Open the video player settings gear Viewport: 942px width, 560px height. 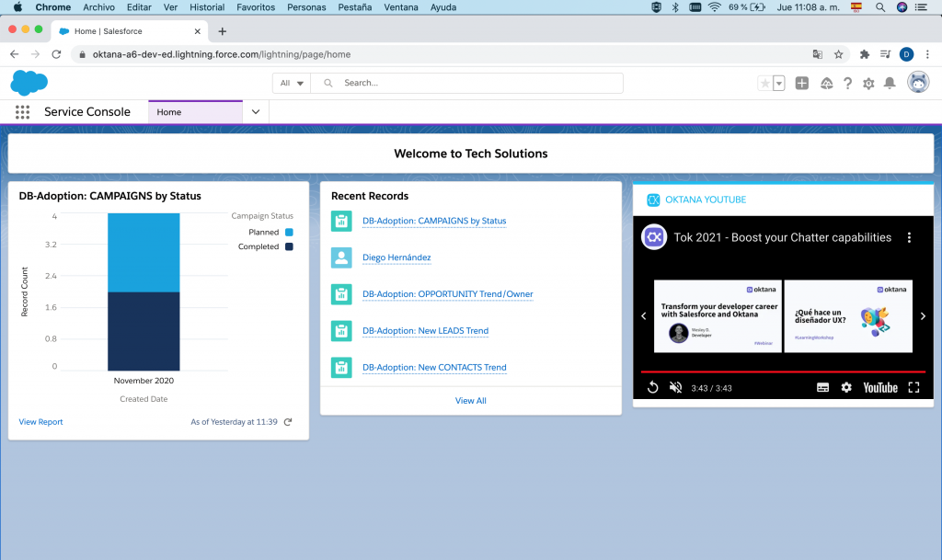846,388
